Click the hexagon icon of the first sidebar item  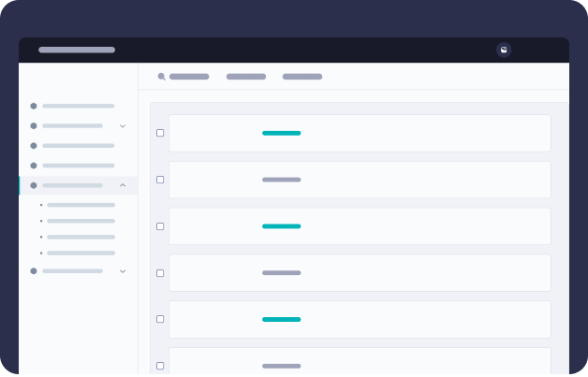(34, 106)
